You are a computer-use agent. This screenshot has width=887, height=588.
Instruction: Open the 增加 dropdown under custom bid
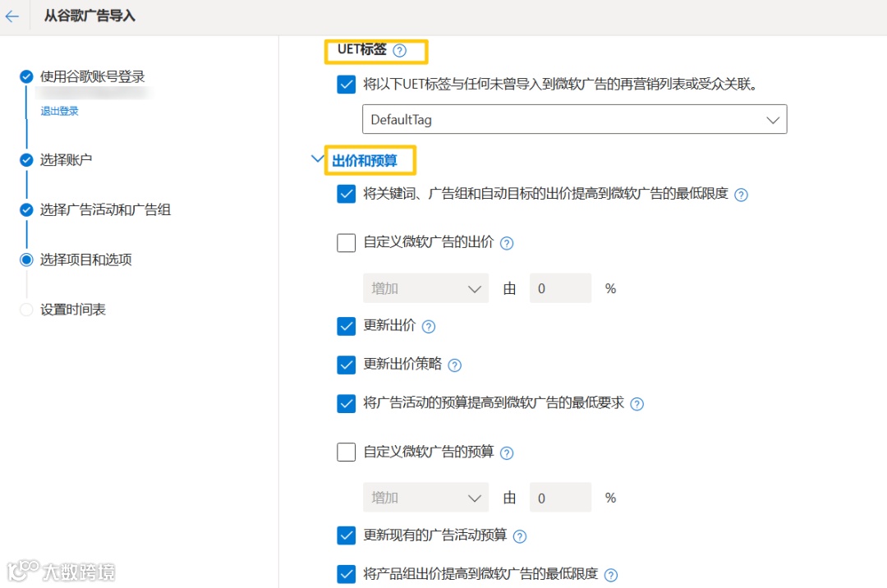coord(425,288)
